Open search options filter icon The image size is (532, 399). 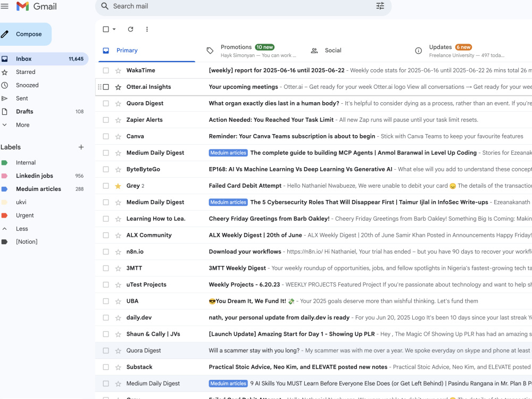(x=380, y=6)
